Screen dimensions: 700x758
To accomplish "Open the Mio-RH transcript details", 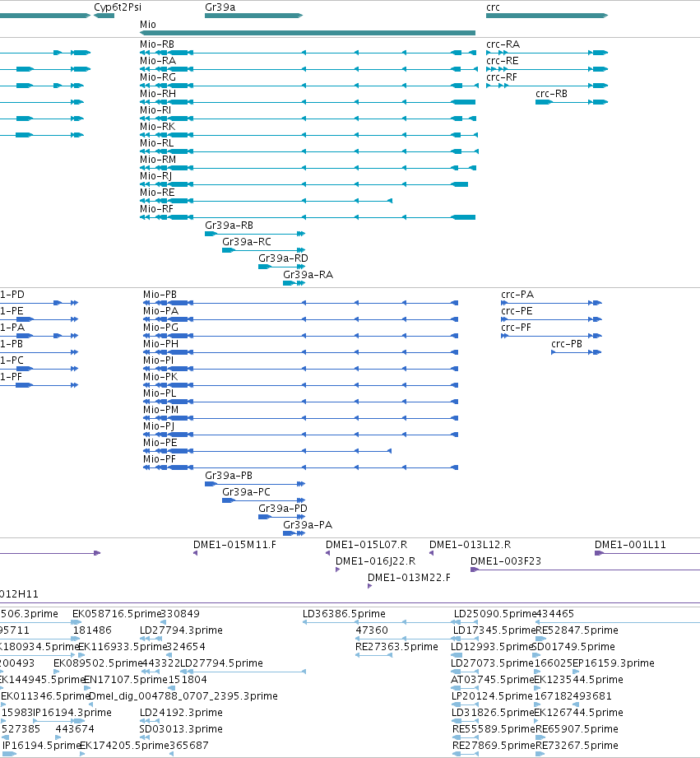I will 308,102.
